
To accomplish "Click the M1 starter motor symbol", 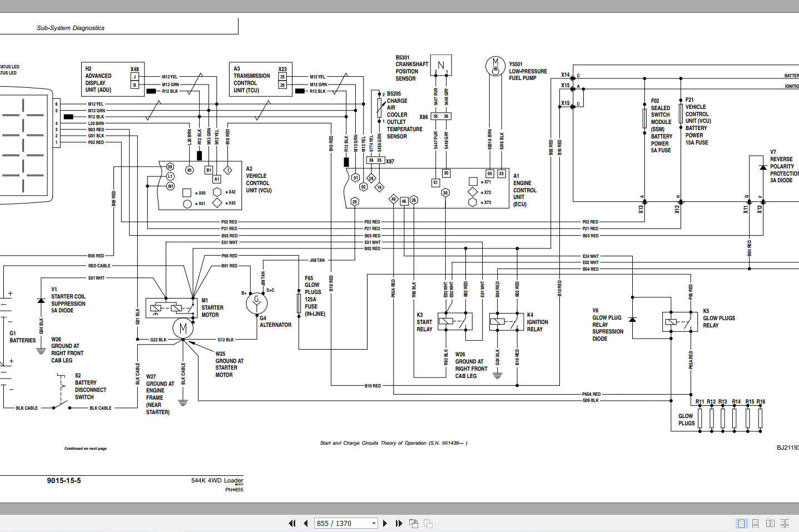I will click(x=182, y=328).
